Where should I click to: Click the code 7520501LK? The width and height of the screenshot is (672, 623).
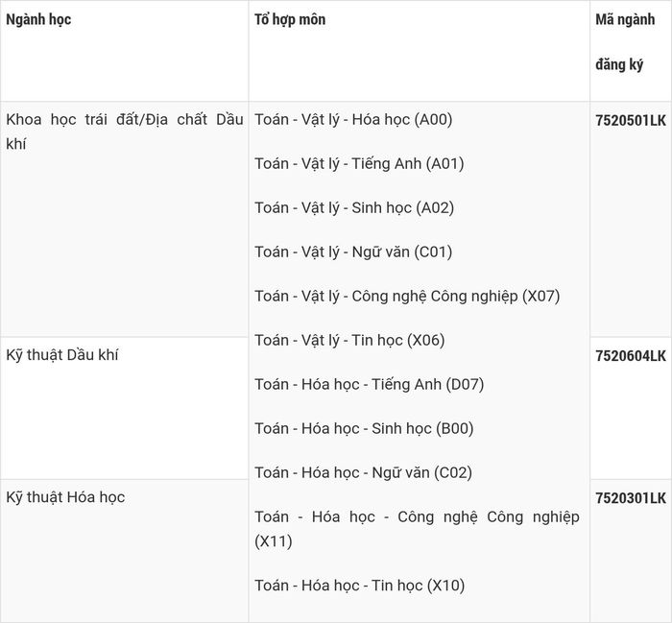point(631,120)
